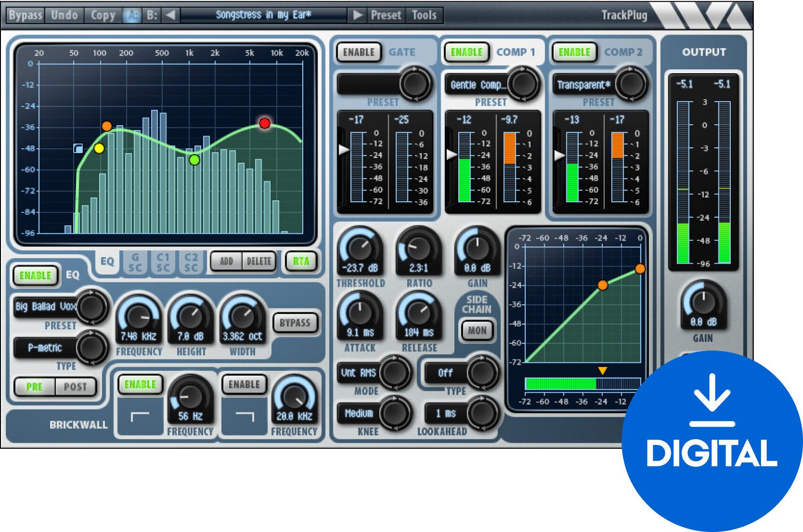The width and height of the screenshot is (803, 532).
Task: Select PRE EQ routing
Action: (x=34, y=387)
